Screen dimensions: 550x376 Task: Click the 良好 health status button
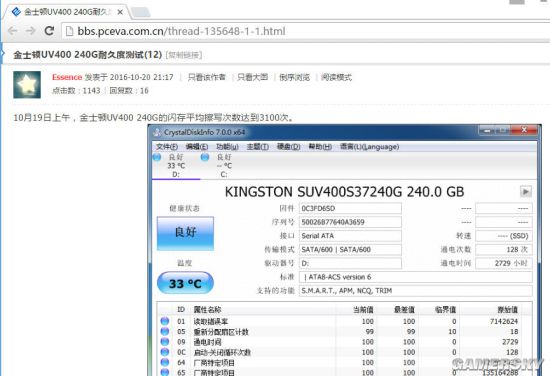click(185, 233)
